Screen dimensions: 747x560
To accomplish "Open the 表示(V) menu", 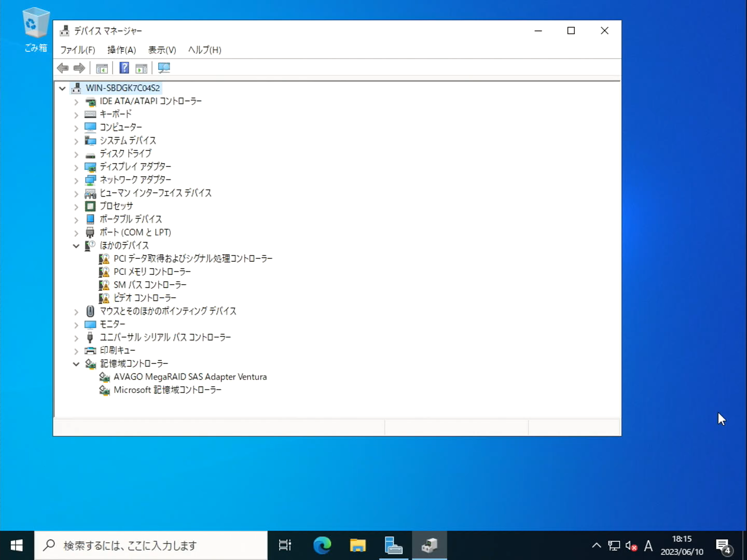I will 162,50.
